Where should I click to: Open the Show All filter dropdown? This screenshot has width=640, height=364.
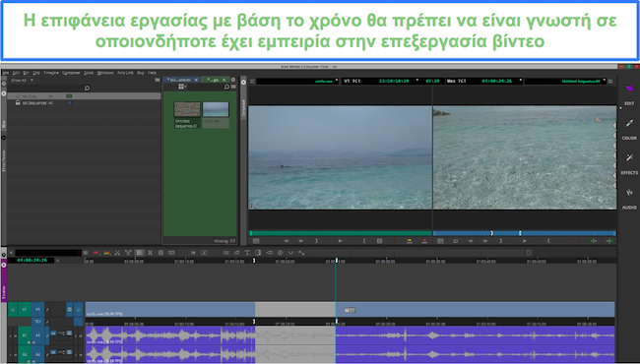pos(22,81)
